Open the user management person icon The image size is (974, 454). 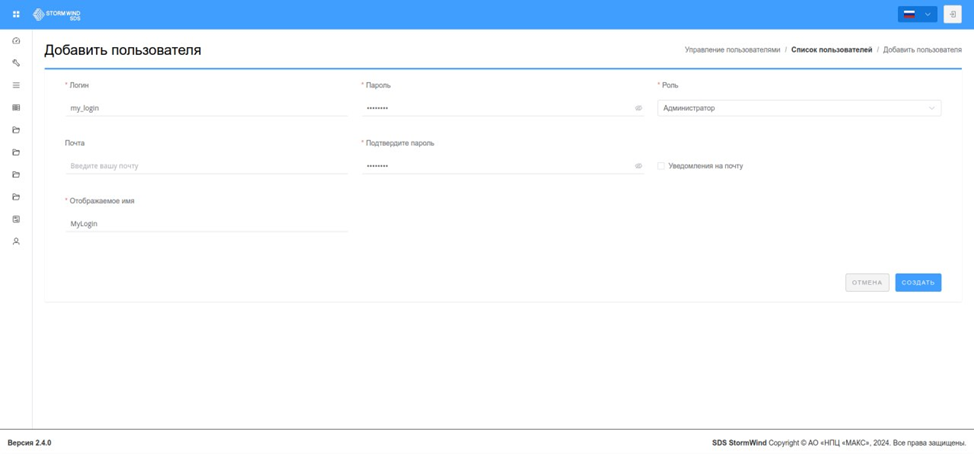pyautogui.click(x=16, y=242)
